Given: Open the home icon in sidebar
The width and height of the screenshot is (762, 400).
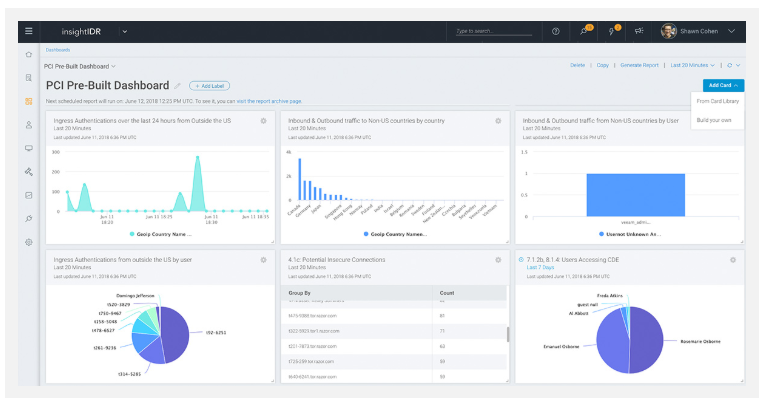Looking at the screenshot, I should pos(29,54).
